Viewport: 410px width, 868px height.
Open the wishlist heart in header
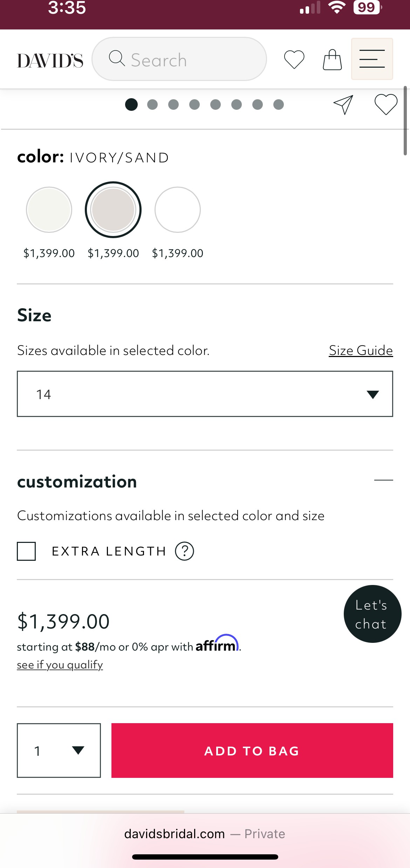[x=294, y=60]
